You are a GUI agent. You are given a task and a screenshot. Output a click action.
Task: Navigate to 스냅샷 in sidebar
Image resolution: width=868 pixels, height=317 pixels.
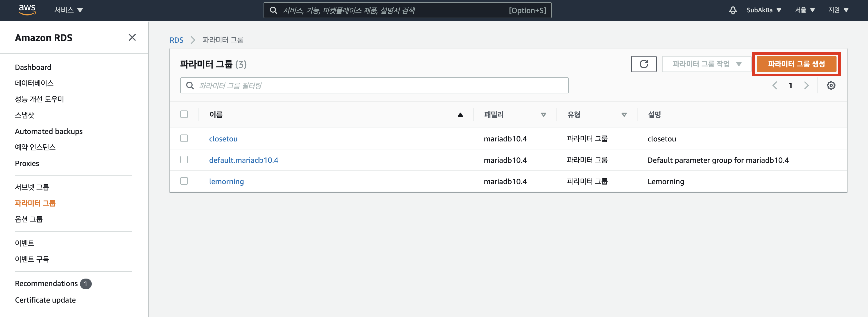pyautogui.click(x=25, y=115)
